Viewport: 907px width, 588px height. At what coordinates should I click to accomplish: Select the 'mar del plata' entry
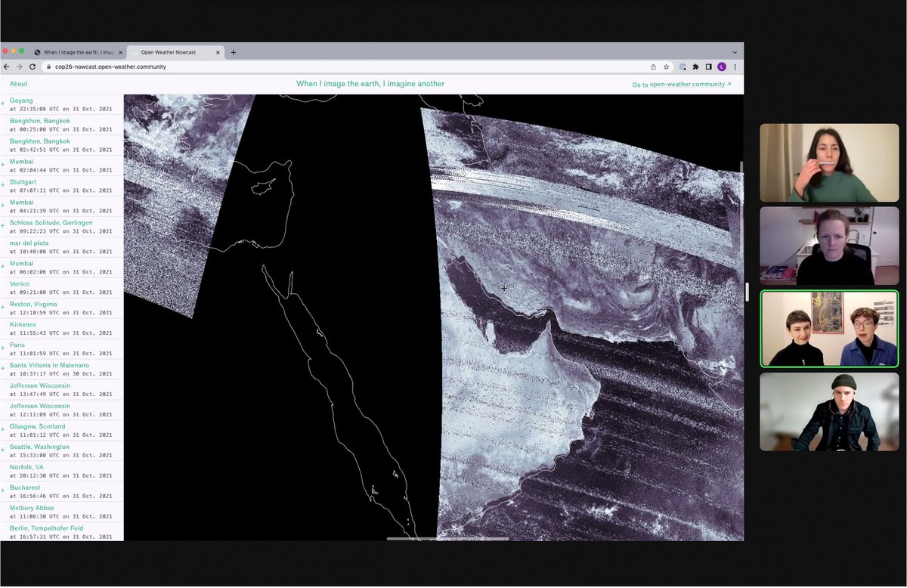tap(61, 247)
